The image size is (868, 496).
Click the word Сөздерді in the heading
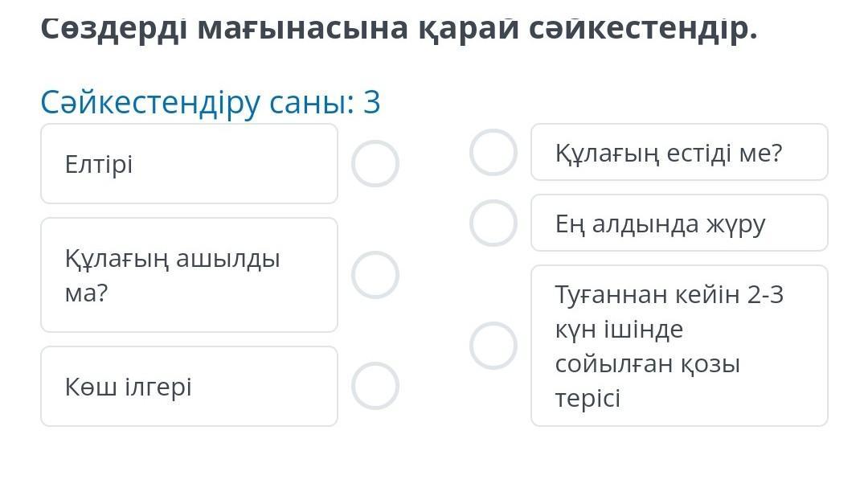(x=113, y=28)
